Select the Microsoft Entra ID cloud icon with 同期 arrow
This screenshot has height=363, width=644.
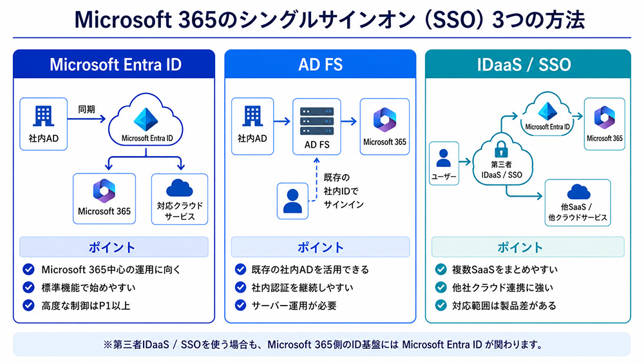click(146, 120)
